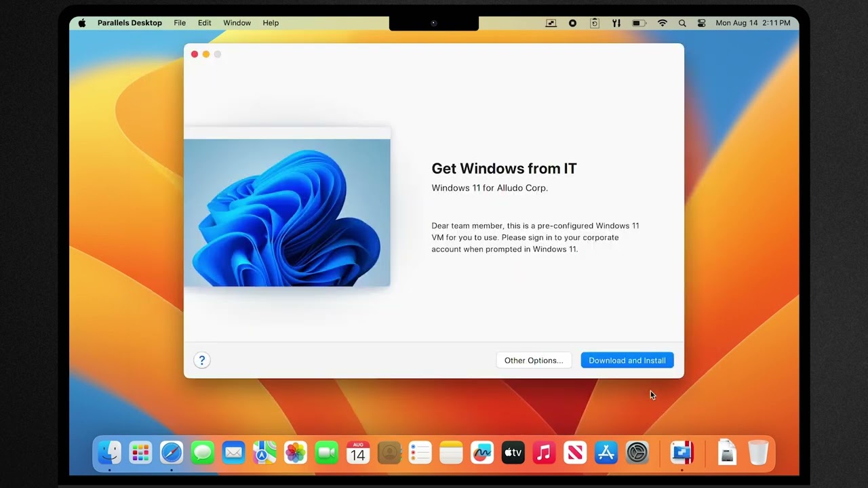This screenshot has height=488, width=868.
Task: Open Photos from the Dock
Action: (x=296, y=452)
